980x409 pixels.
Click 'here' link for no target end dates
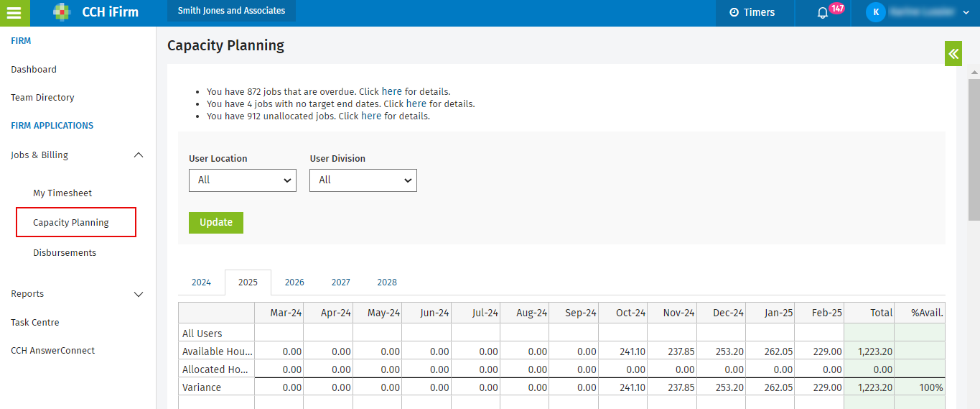[x=416, y=104]
